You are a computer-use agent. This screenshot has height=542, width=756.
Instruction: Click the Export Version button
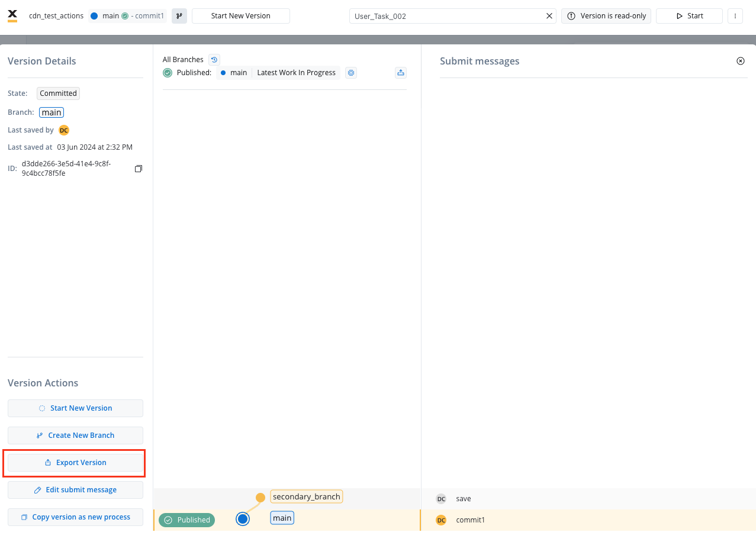pyautogui.click(x=75, y=463)
